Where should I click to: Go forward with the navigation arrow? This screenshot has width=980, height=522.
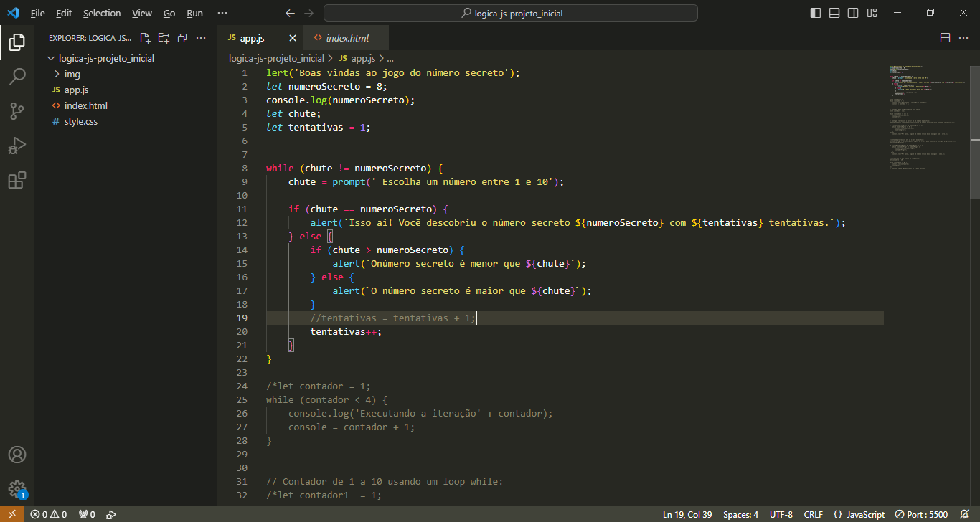(309, 13)
